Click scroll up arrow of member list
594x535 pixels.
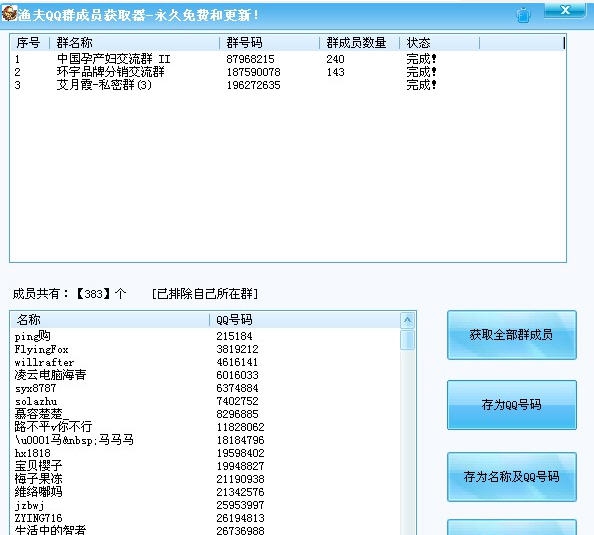[408, 321]
